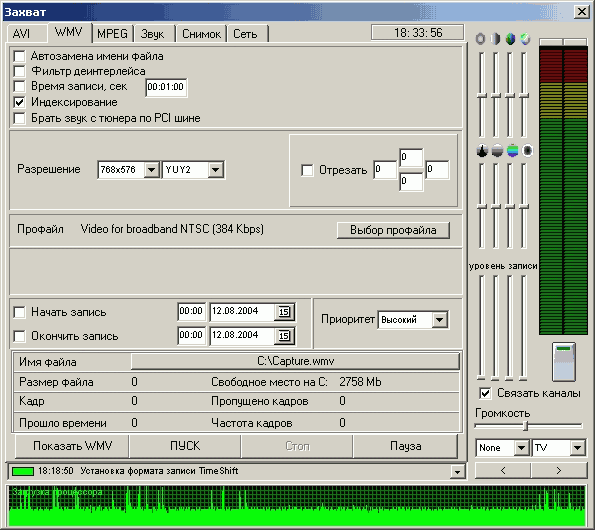
Task: Click the start recording 00:00 time field
Action: point(191,311)
